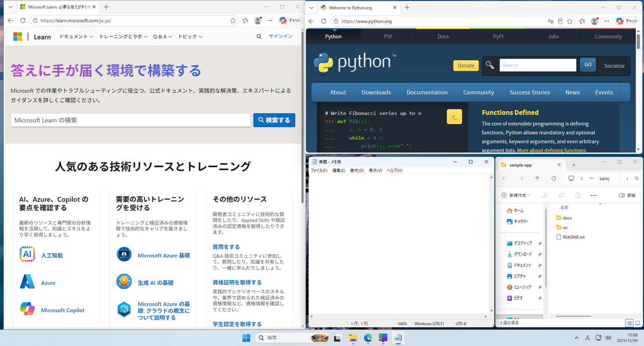The image size is (644, 346).
Task: Select the PyPI tab on python.org top bar
Action: click(x=499, y=36)
